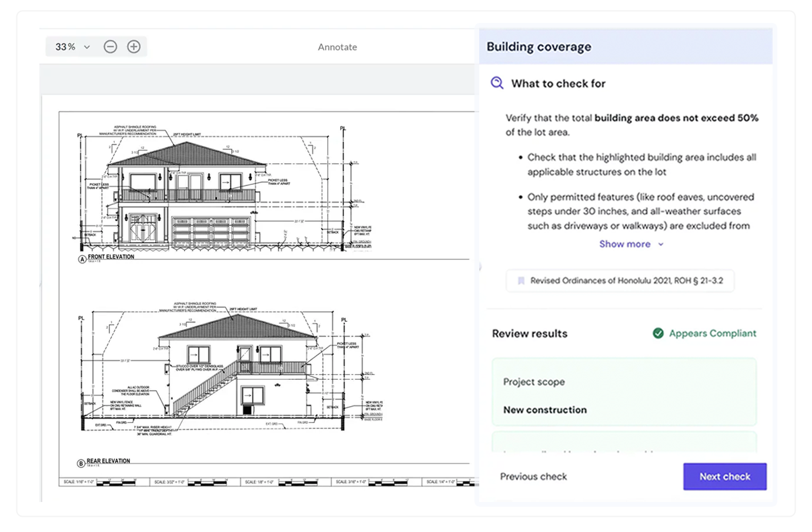Click the building area does not exceed 50% text
Viewport: 812px width, 532px height.
point(676,118)
